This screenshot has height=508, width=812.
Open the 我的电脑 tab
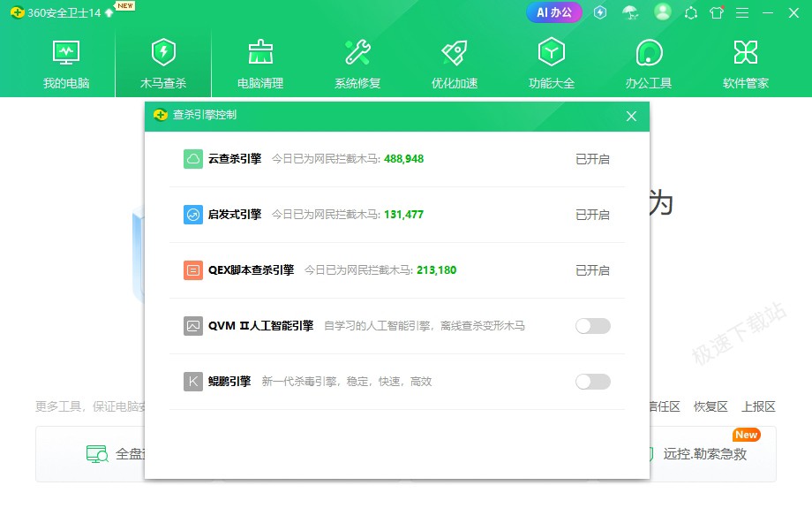click(66, 64)
